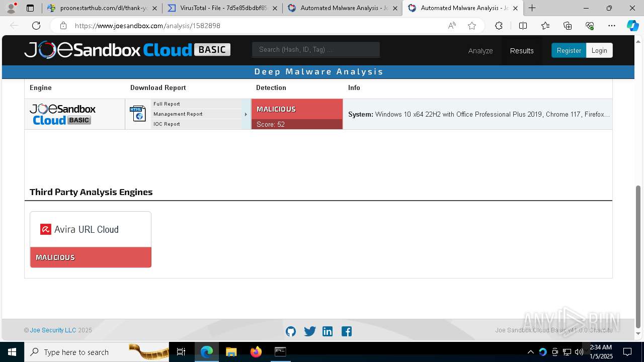The height and width of the screenshot is (362, 644).
Task: Open File Explorer from the taskbar
Action: [x=231, y=352]
